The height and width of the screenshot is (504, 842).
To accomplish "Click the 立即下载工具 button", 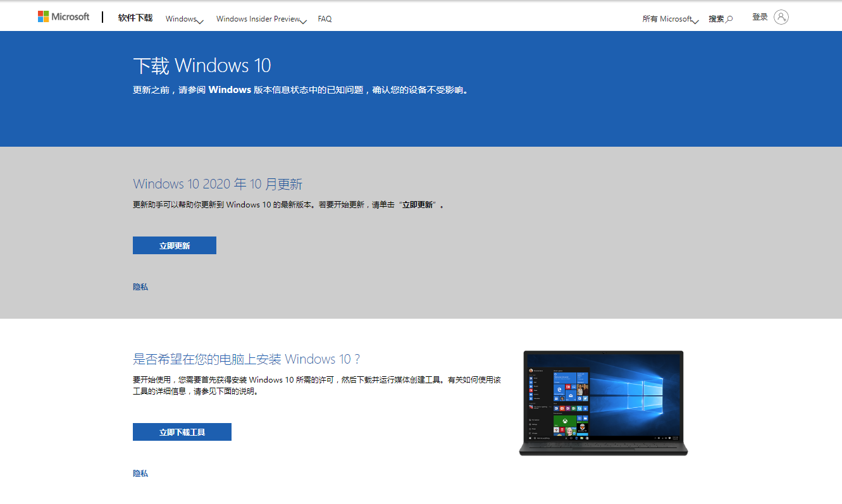I will (x=182, y=432).
